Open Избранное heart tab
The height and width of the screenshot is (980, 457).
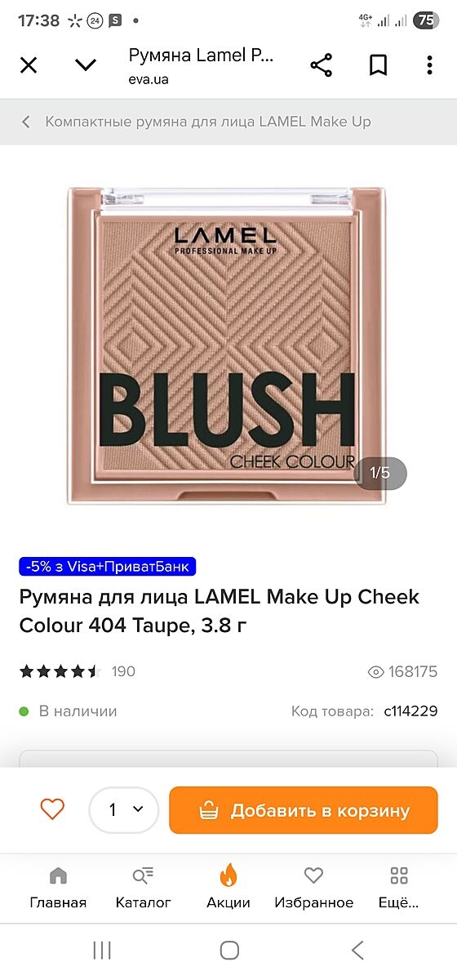click(314, 889)
